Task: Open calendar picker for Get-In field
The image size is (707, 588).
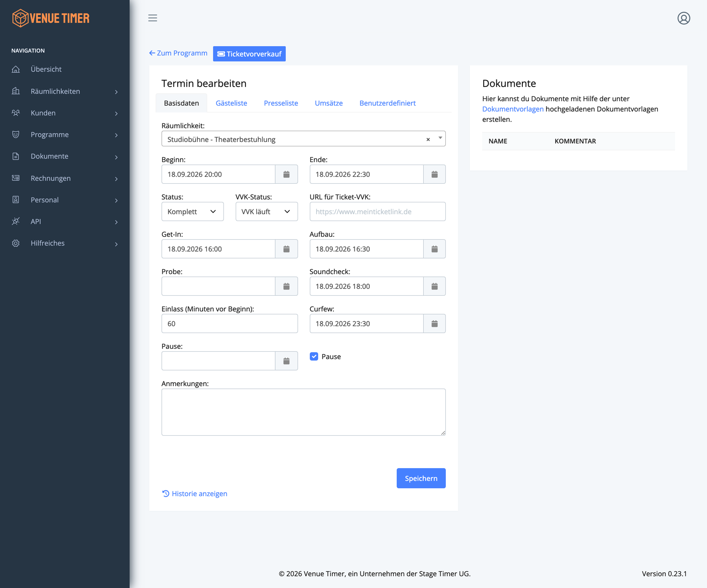Action: pos(286,249)
